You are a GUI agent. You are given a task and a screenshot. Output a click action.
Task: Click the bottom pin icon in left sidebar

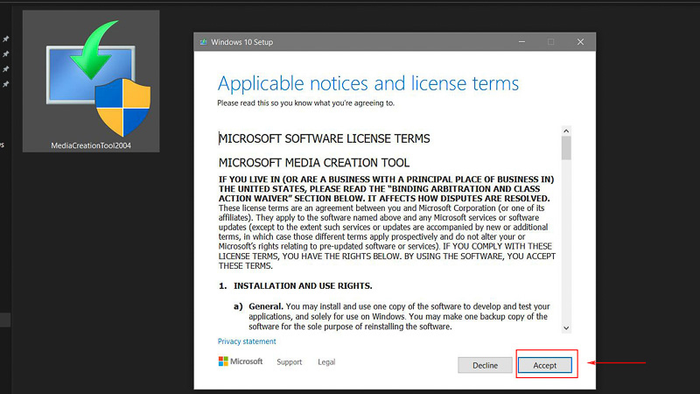(x=6, y=84)
